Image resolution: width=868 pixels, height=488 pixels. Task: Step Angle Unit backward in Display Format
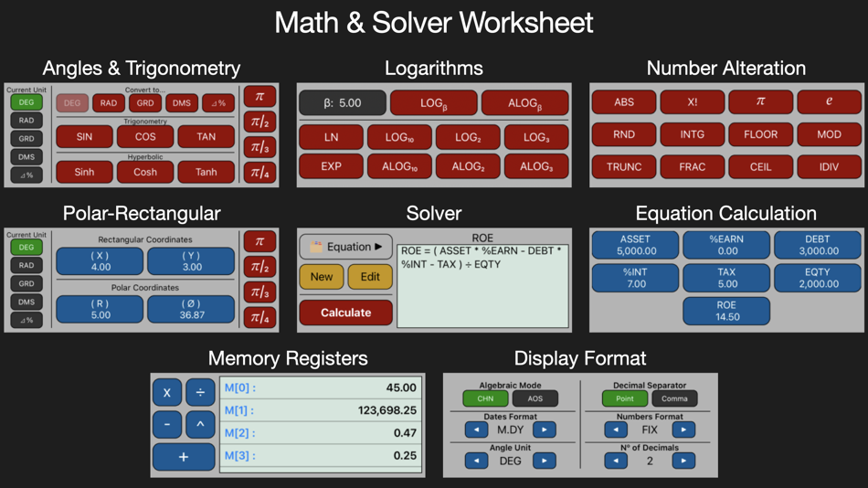476,461
